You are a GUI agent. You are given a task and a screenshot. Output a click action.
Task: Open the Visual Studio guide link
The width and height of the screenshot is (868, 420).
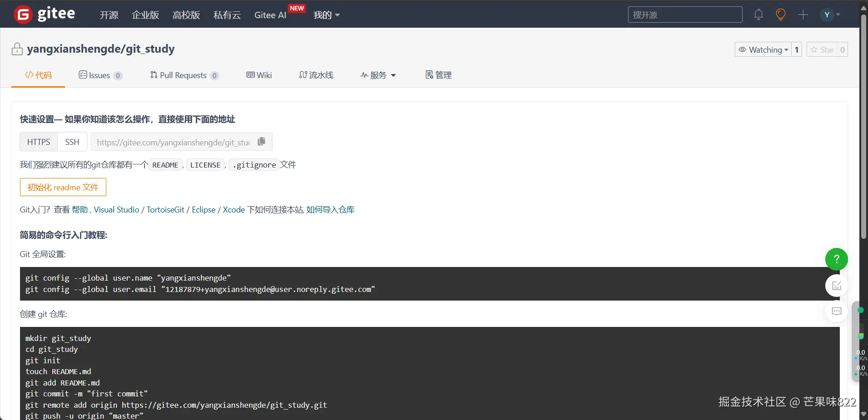point(116,210)
